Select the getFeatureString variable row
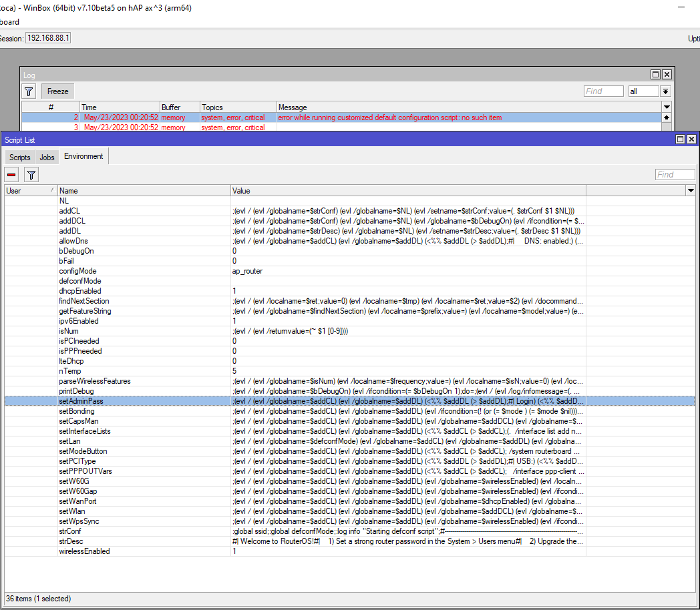 click(349, 311)
